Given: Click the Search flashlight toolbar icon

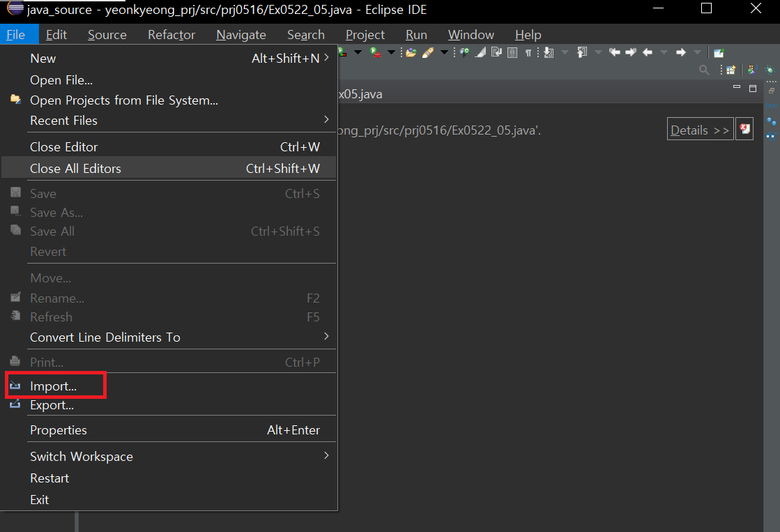Looking at the screenshot, I should coord(428,52).
